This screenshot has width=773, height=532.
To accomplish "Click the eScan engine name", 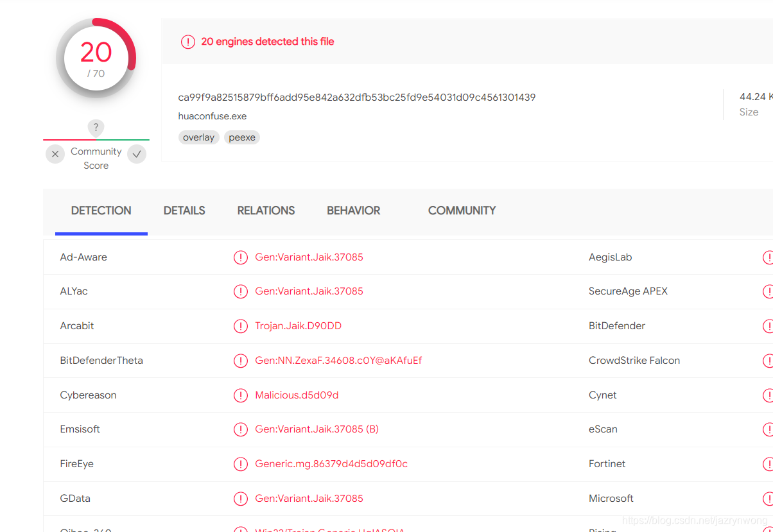I will tap(603, 429).
